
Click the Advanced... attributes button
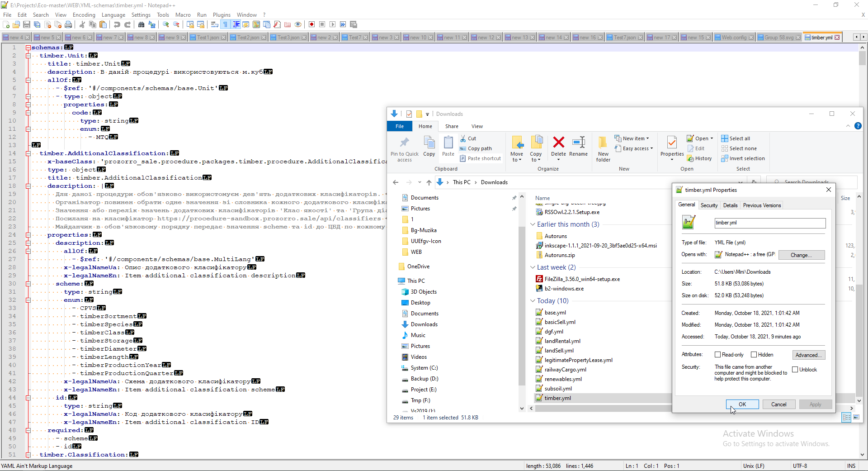pyautogui.click(x=808, y=355)
